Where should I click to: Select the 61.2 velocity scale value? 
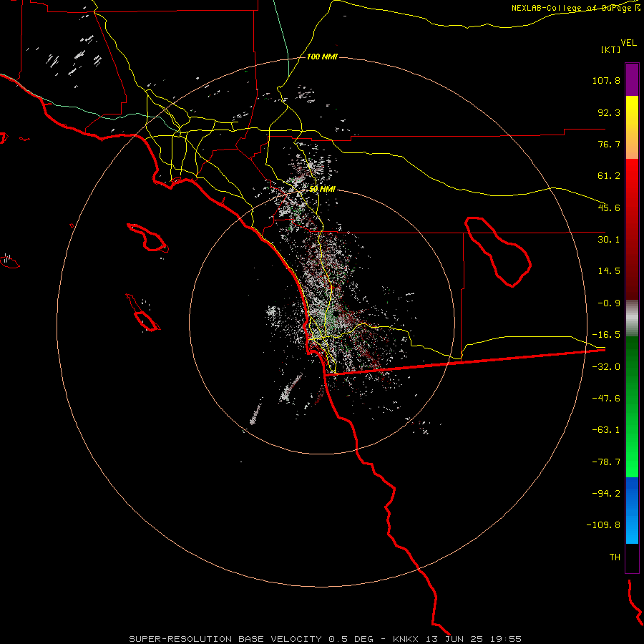coord(609,176)
